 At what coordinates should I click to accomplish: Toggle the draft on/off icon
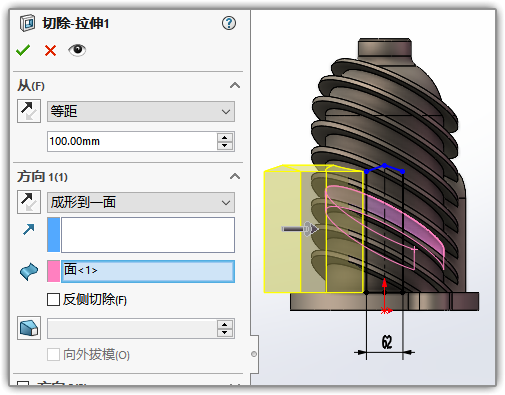[29, 328]
